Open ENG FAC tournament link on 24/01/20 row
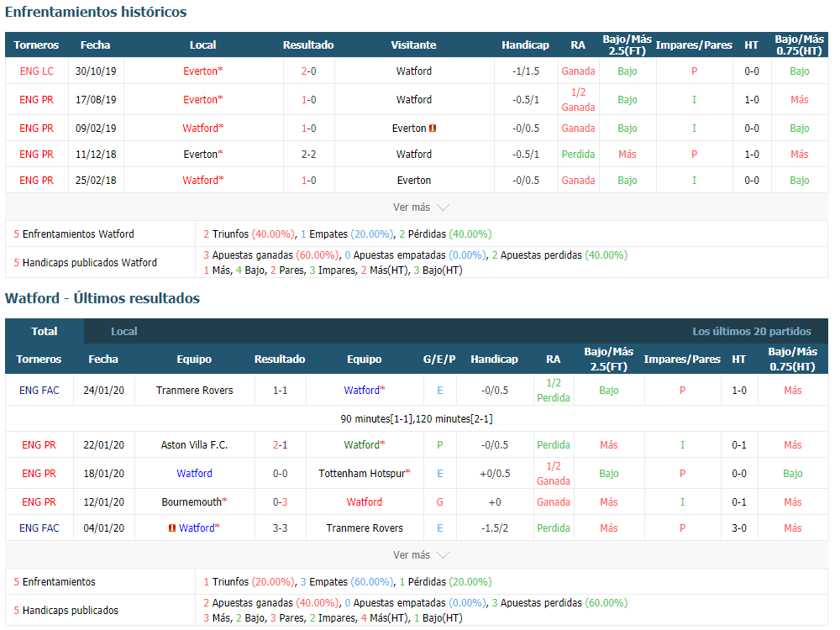The image size is (840, 630). point(39,391)
